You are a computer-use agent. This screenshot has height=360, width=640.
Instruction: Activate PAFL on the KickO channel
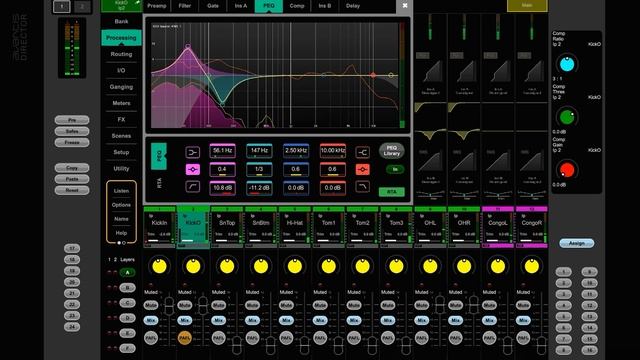click(184, 338)
